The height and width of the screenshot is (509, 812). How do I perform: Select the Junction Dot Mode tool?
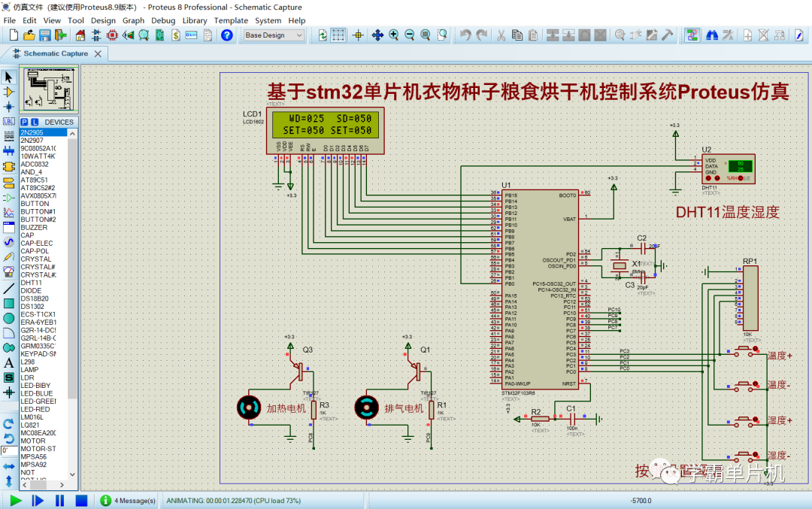click(x=9, y=108)
